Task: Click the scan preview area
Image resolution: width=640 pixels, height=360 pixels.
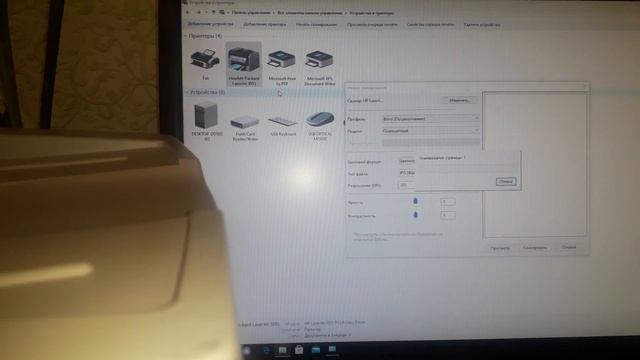Action: click(535, 164)
